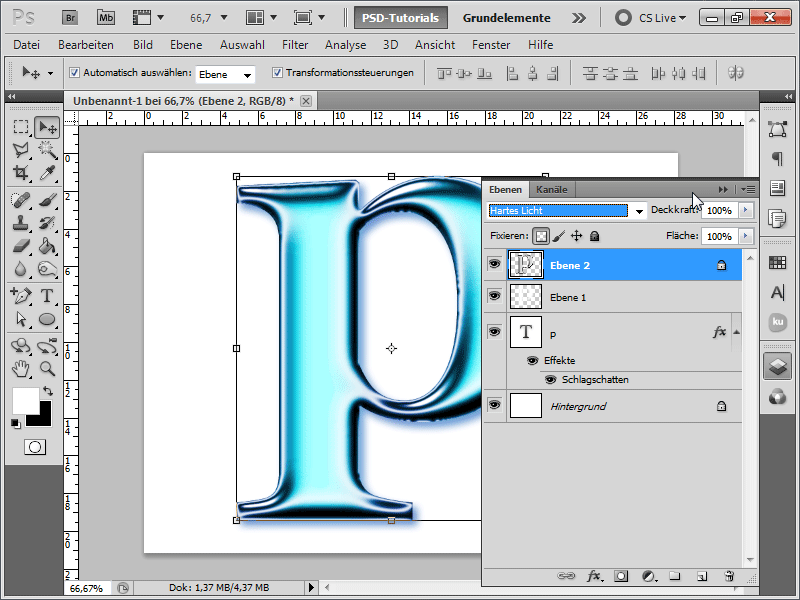Launch Mini Bridge from top bar
Image resolution: width=800 pixels, height=600 pixels.
click(106, 18)
